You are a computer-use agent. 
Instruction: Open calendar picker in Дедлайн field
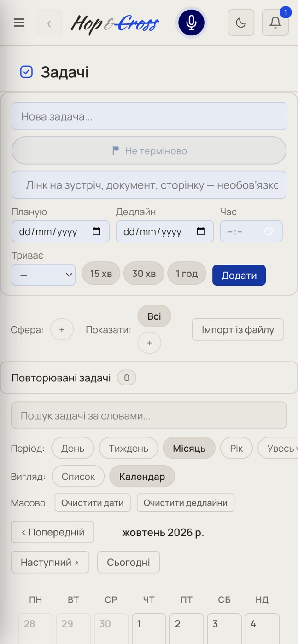pyautogui.click(x=201, y=231)
